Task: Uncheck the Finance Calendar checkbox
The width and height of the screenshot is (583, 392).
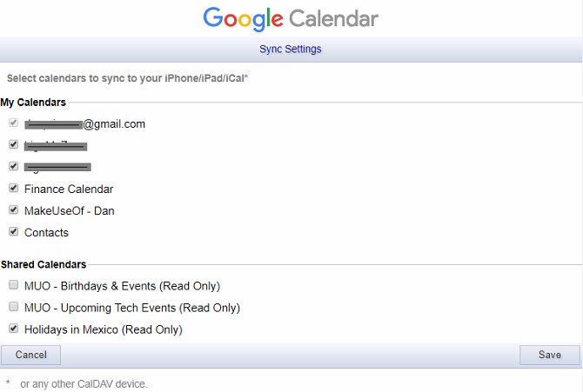Action: (x=13, y=189)
